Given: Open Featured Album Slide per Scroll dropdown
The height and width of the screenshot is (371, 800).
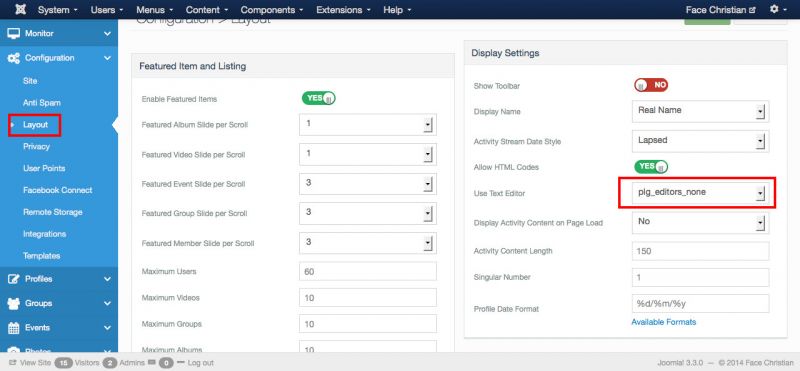Looking at the screenshot, I should (x=368, y=125).
